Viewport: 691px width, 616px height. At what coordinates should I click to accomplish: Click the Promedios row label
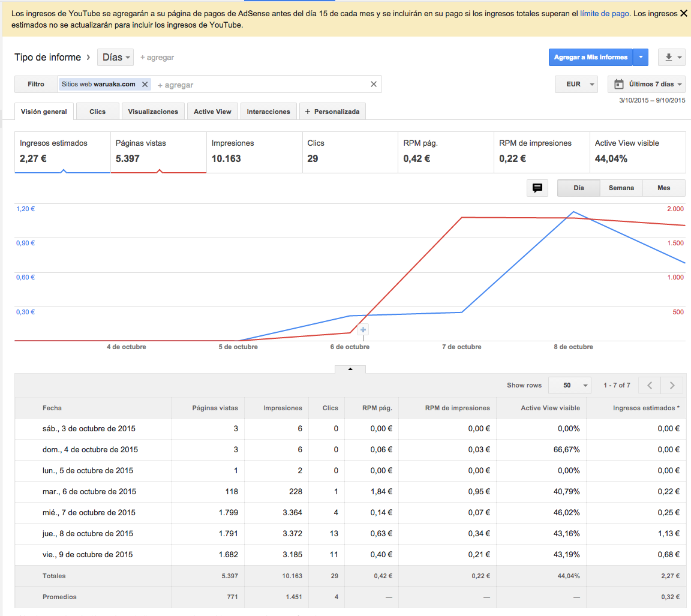(x=59, y=597)
